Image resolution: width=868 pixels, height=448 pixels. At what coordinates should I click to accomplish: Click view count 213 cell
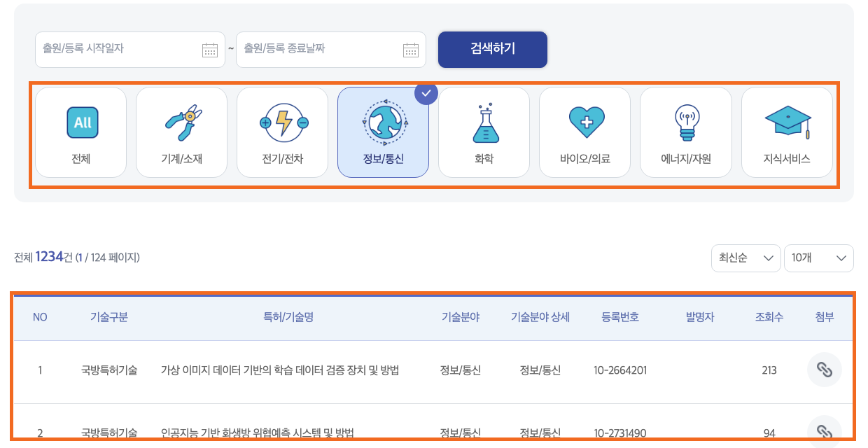(x=769, y=370)
